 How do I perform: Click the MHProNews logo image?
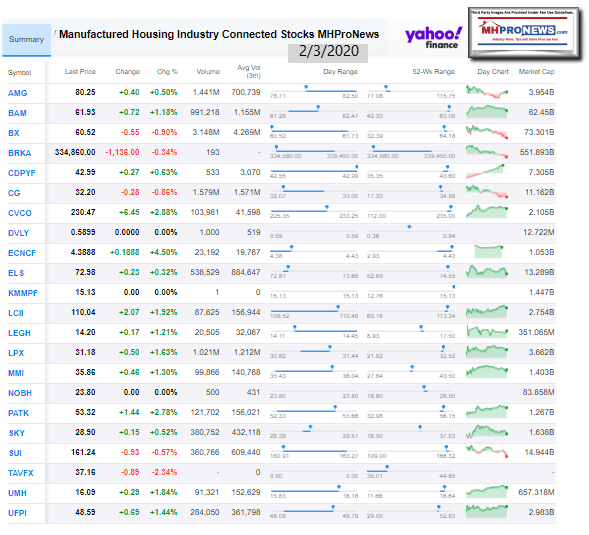point(525,33)
